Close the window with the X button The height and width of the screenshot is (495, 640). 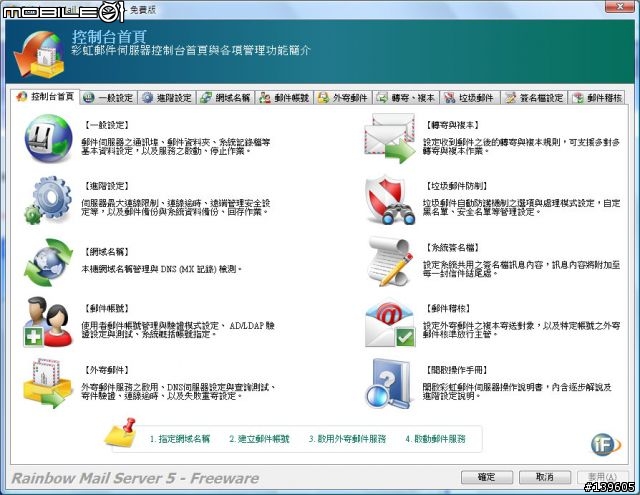pyautogui.click(x=620, y=7)
